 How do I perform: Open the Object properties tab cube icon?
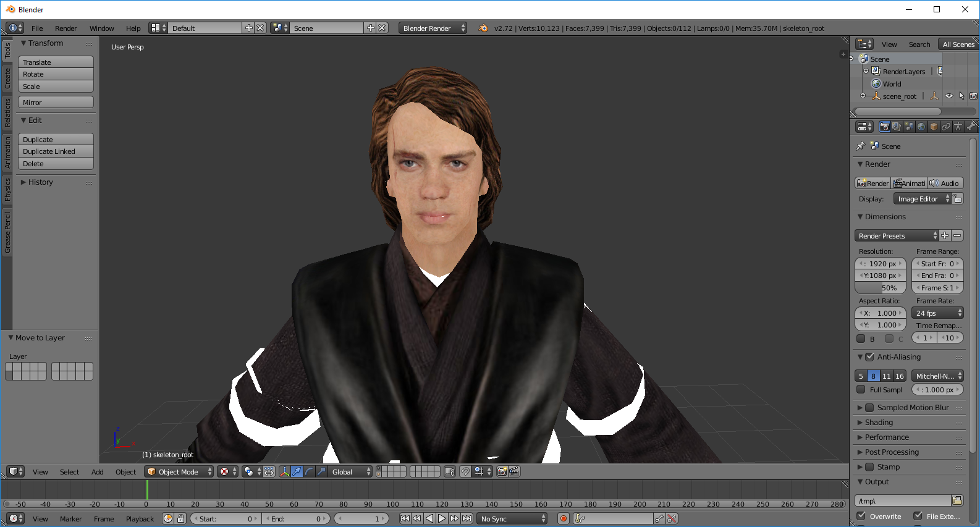pyautogui.click(x=934, y=127)
